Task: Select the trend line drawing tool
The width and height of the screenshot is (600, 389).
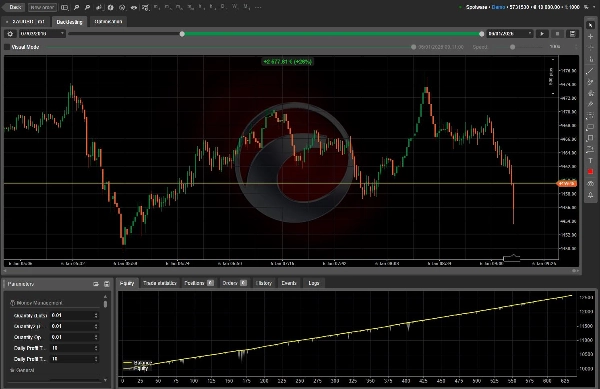Action: coord(590,71)
